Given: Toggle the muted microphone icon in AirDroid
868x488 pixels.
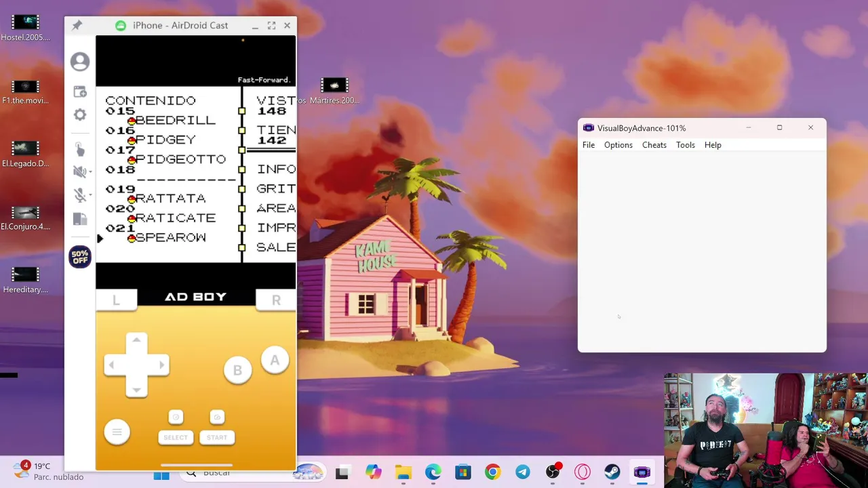Looking at the screenshot, I should coord(79,195).
